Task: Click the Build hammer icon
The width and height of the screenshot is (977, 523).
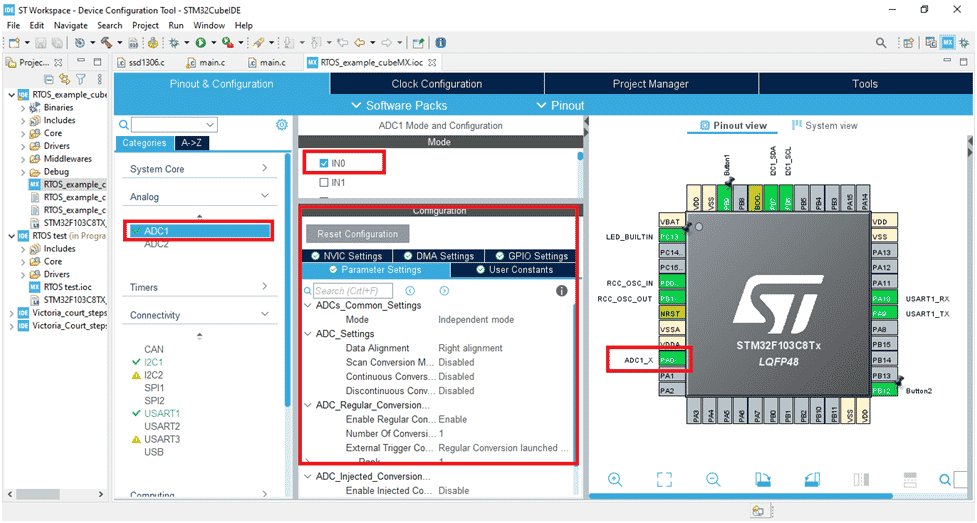Action: tap(107, 42)
